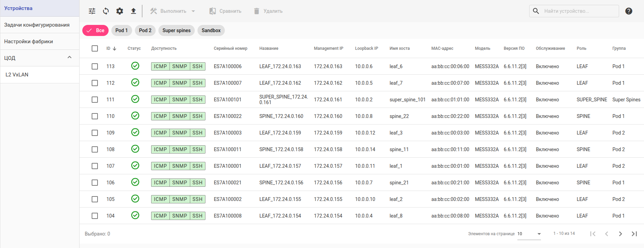
Task: Tick the checkbox for device 113
Action: pos(95,66)
